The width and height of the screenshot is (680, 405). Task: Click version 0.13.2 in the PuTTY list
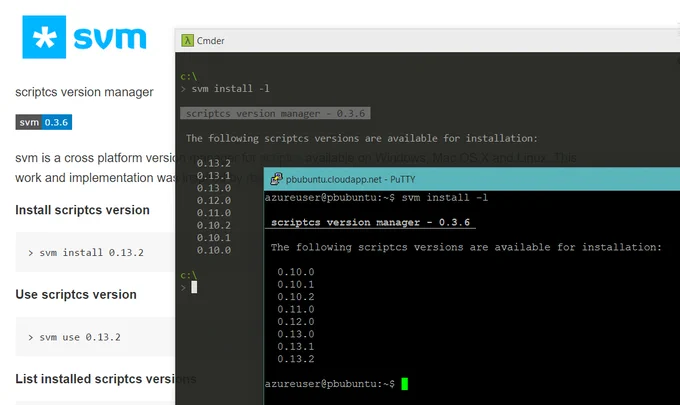pos(296,359)
